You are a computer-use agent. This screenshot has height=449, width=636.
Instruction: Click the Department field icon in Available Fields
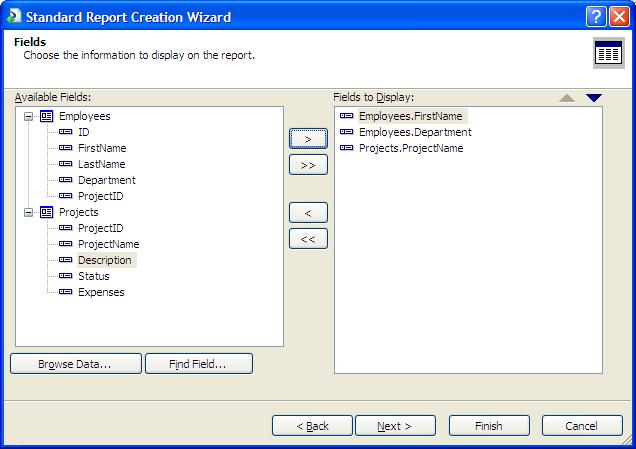point(66,180)
